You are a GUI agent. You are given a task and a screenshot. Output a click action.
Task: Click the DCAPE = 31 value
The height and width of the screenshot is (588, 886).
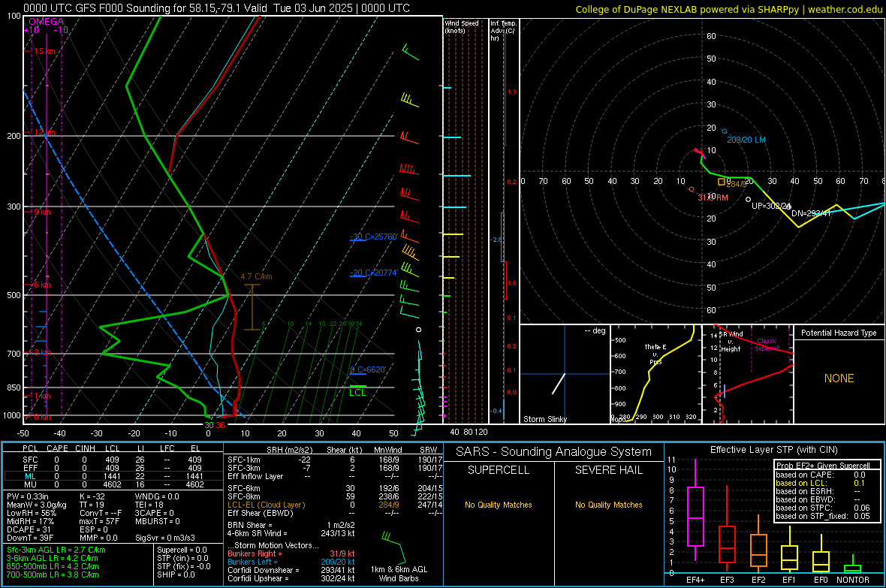click(29, 529)
